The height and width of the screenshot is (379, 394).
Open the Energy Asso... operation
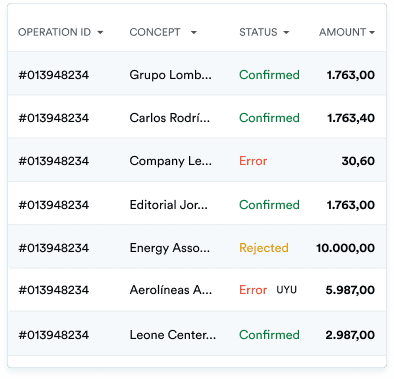(197, 247)
